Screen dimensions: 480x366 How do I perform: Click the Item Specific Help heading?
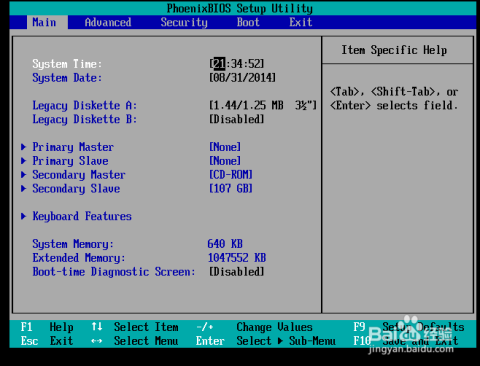click(x=394, y=50)
